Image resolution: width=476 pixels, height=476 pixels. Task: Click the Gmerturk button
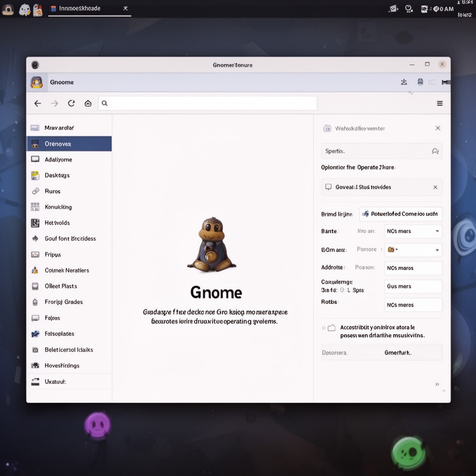[x=398, y=353]
